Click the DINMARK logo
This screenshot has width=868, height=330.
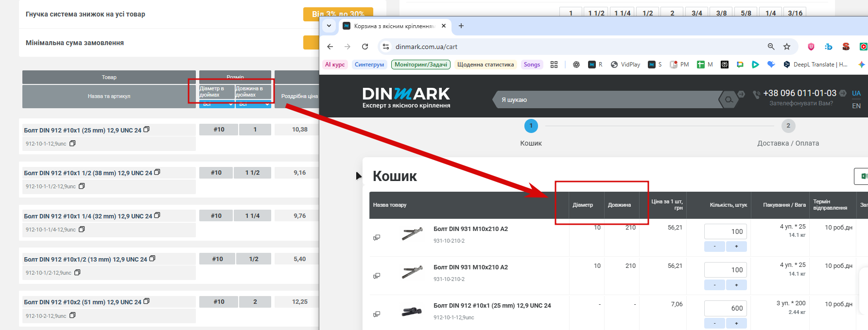coord(406,98)
